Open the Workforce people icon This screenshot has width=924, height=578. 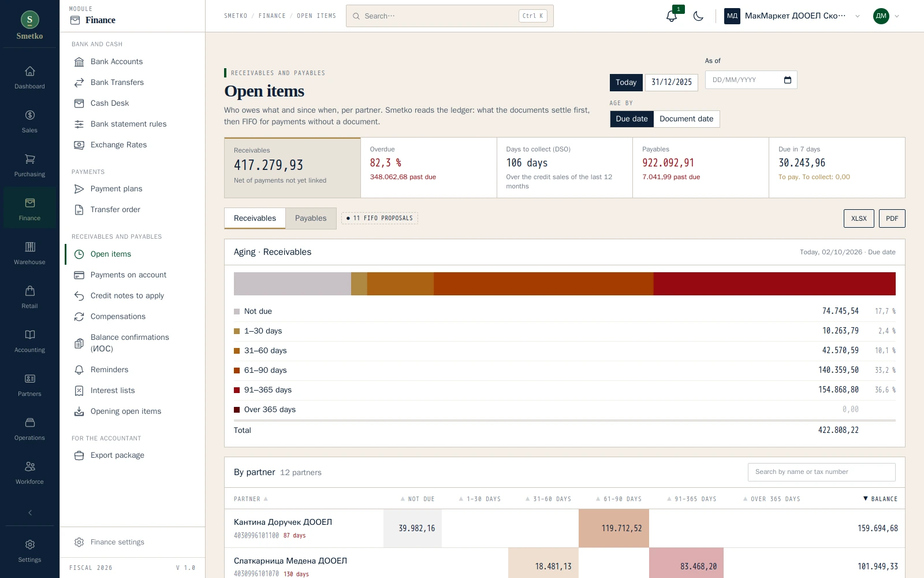tap(29, 466)
